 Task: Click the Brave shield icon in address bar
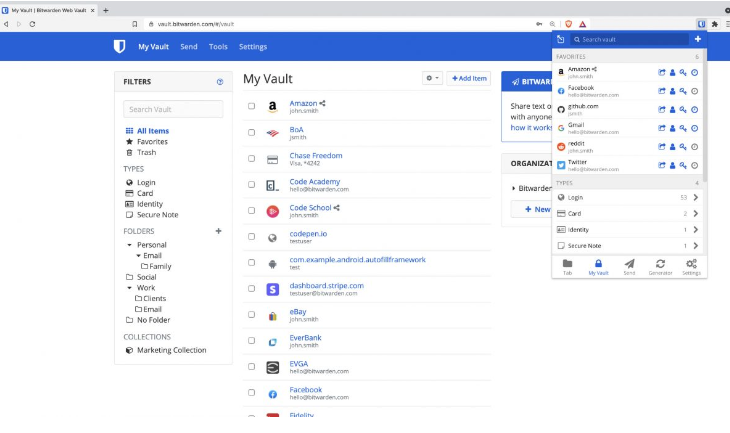point(568,24)
